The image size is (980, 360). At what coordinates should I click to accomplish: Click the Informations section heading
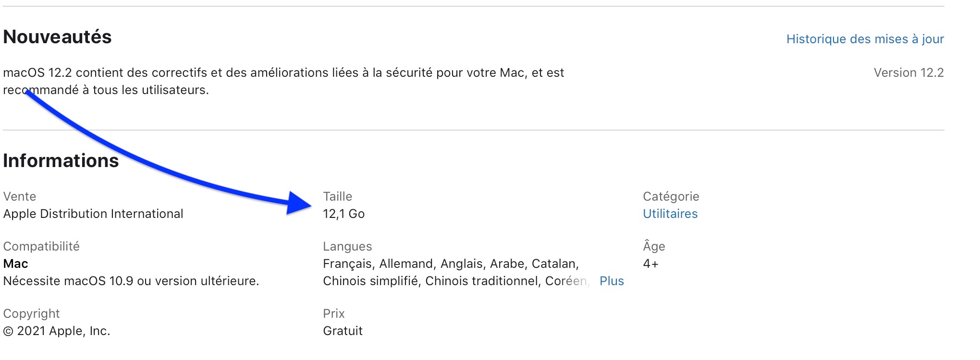coord(61,160)
